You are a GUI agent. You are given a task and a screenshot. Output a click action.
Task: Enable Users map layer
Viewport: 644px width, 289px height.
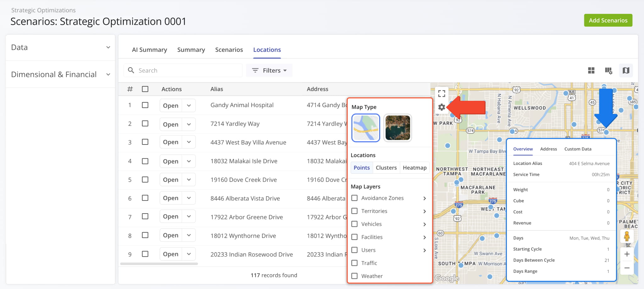click(354, 250)
